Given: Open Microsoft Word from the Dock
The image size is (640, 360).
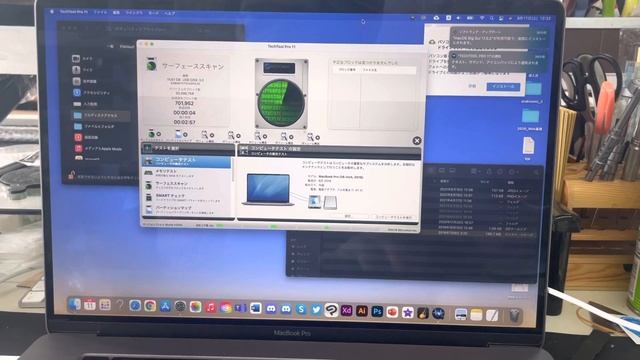Looking at the screenshot, I should pyautogui.click(x=256, y=308).
